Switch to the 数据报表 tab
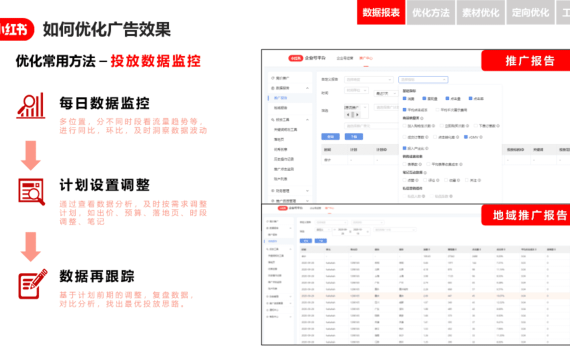The height and width of the screenshot is (360, 570). click(381, 12)
